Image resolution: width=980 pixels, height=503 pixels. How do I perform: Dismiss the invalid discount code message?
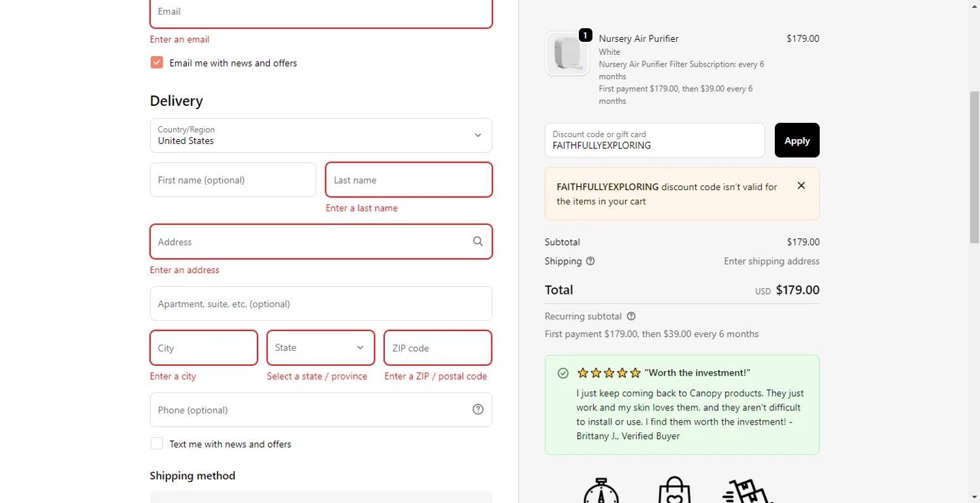[801, 186]
